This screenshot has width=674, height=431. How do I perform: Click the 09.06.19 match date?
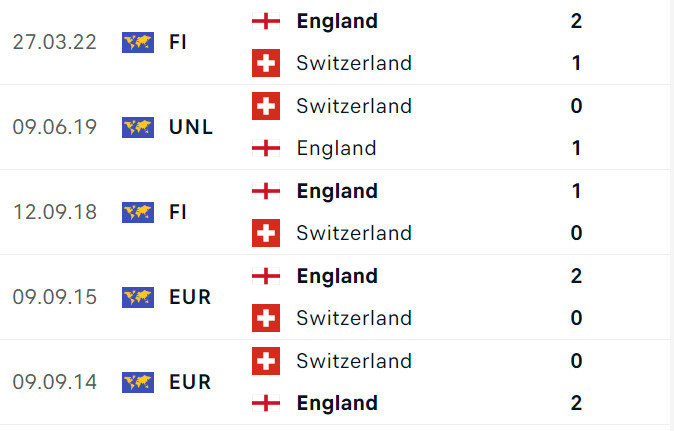(56, 127)
